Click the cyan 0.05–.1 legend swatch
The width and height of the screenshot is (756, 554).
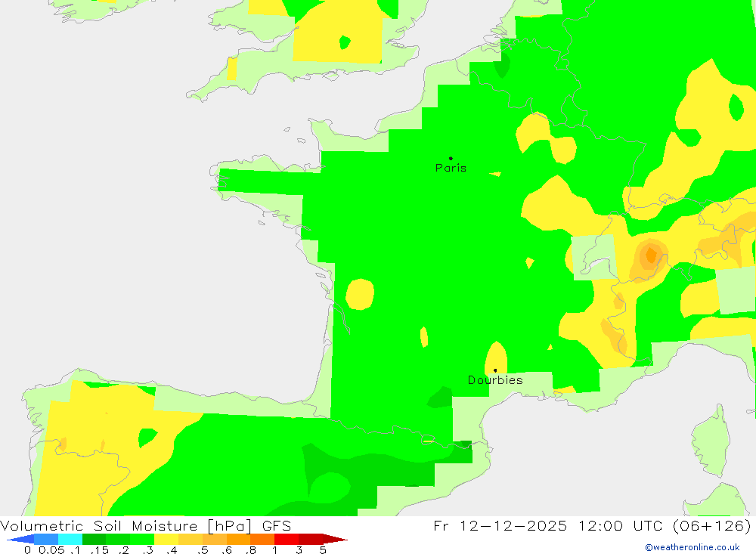(x=70, y=539)
